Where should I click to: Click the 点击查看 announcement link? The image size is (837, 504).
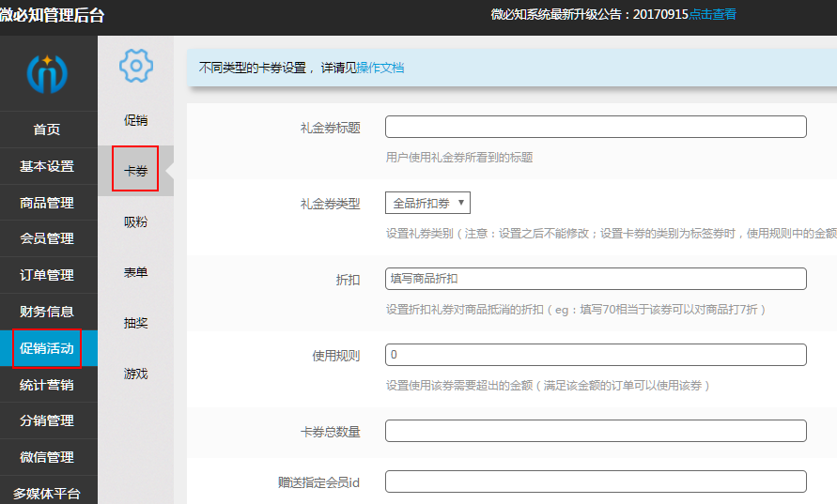[712, 14]
